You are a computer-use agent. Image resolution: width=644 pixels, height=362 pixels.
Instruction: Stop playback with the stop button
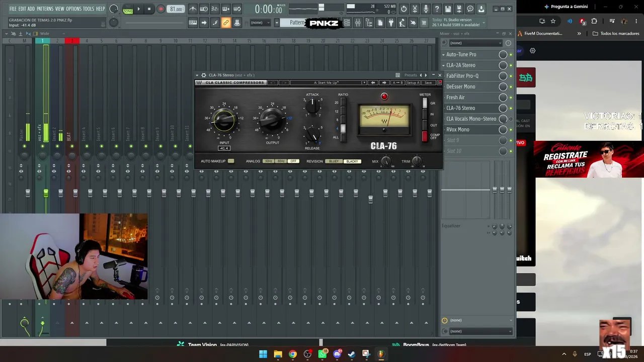(x=149, y=9)
